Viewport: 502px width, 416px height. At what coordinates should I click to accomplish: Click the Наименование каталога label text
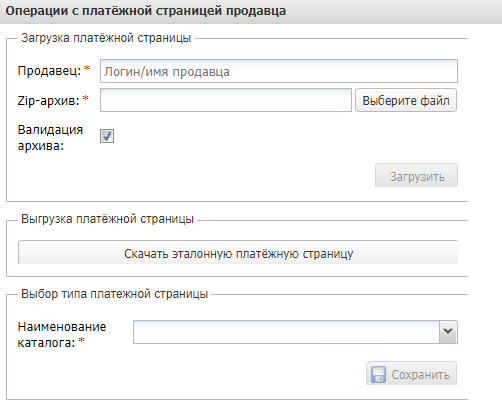(x=62, y=334)
